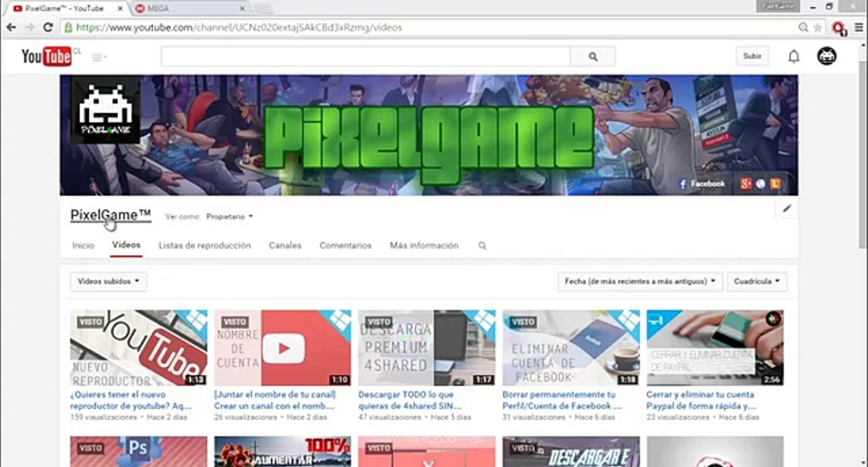
Task: Click the address bar zoom magnifier icon
Action: [x=804, y=27]
